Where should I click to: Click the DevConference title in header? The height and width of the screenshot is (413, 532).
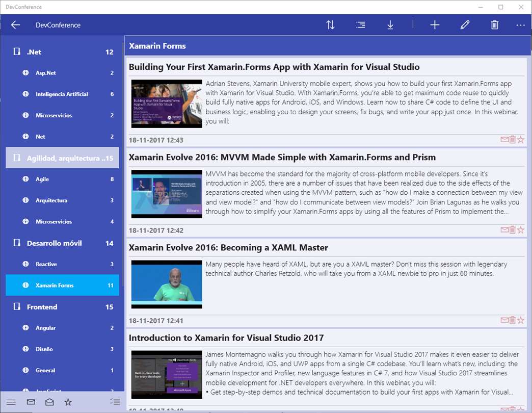(58, 25)
